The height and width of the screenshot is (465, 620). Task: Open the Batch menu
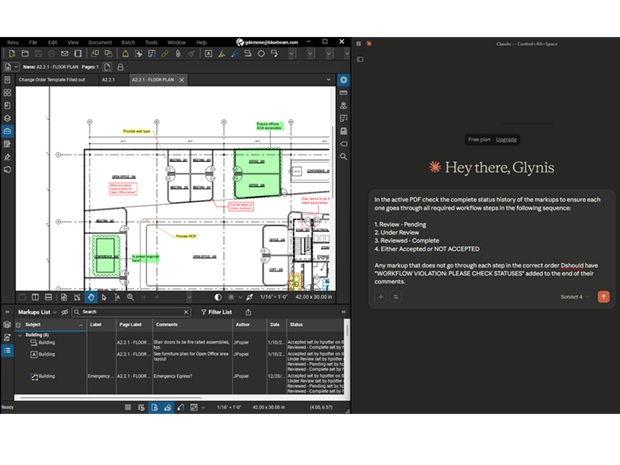tap(128, 42)
